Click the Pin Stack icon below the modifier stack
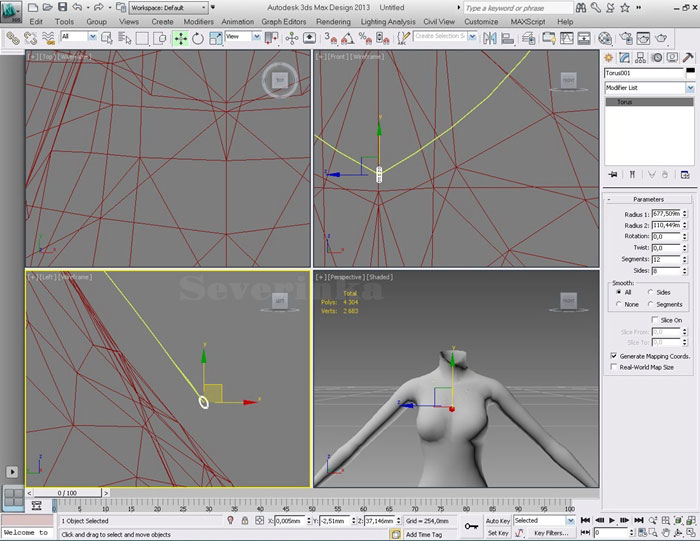 point(612,174)
